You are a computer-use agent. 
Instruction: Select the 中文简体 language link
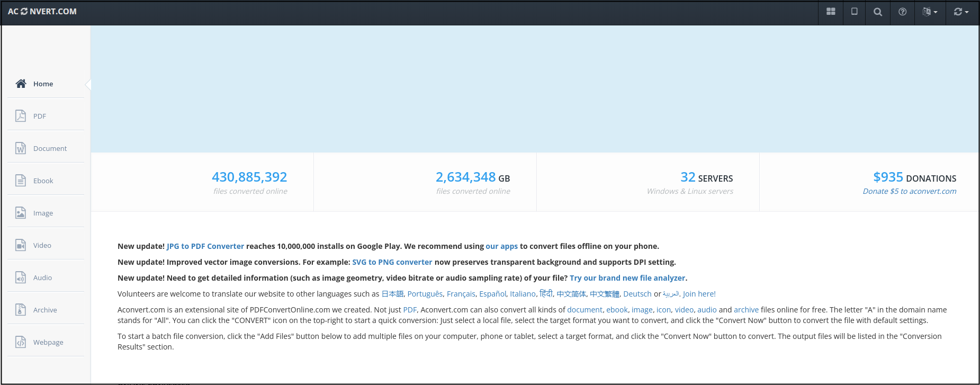(x=571, y=294)
